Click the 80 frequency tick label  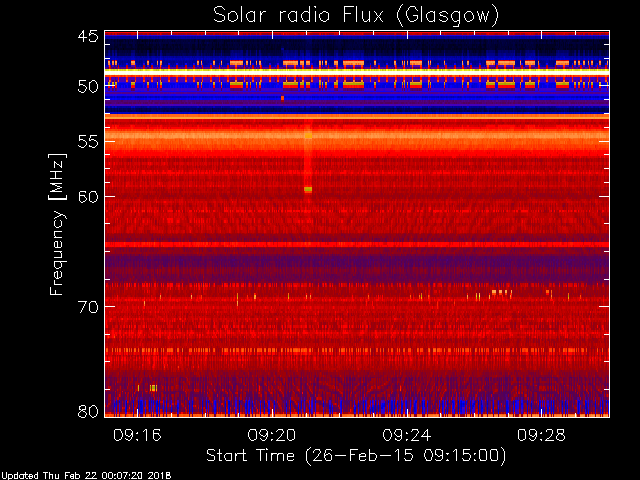tap(88, 411)
